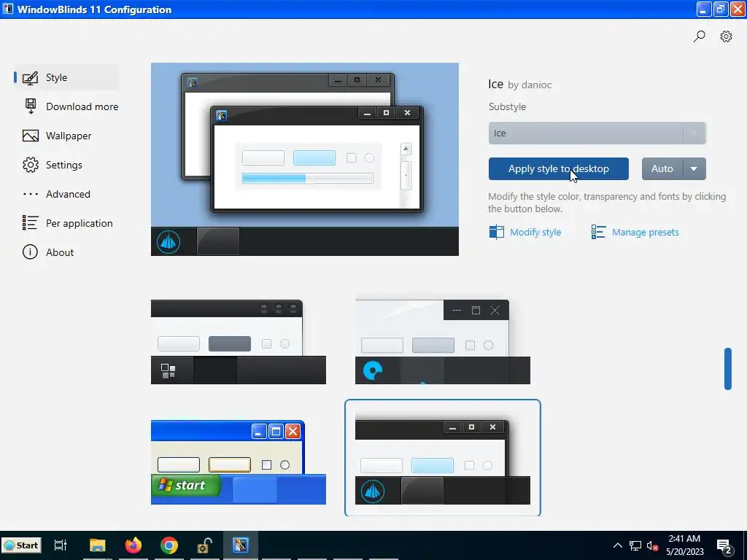Click Apply style to desktop
Image resolution: width=747 pixels, height=560 pixels.
558,168
